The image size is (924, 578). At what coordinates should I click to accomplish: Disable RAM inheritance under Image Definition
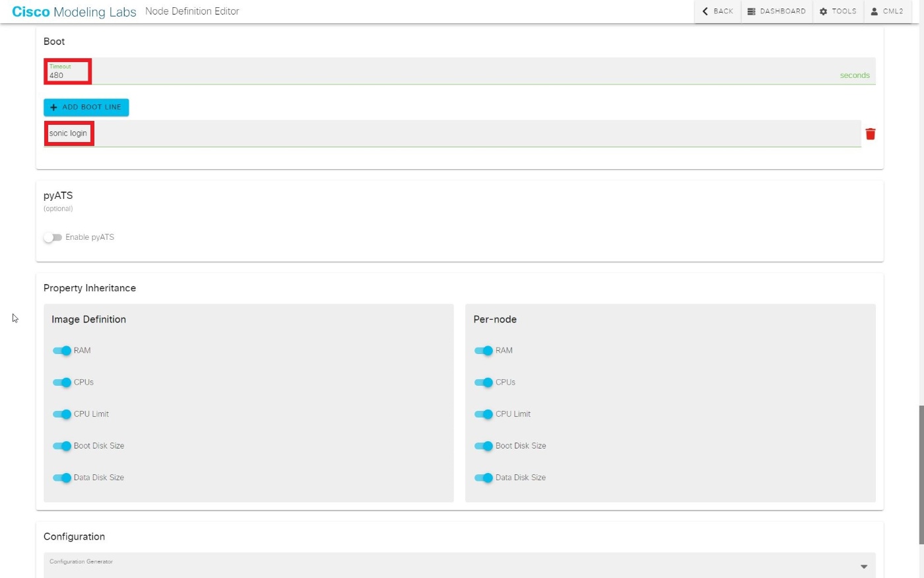[62, 351]
